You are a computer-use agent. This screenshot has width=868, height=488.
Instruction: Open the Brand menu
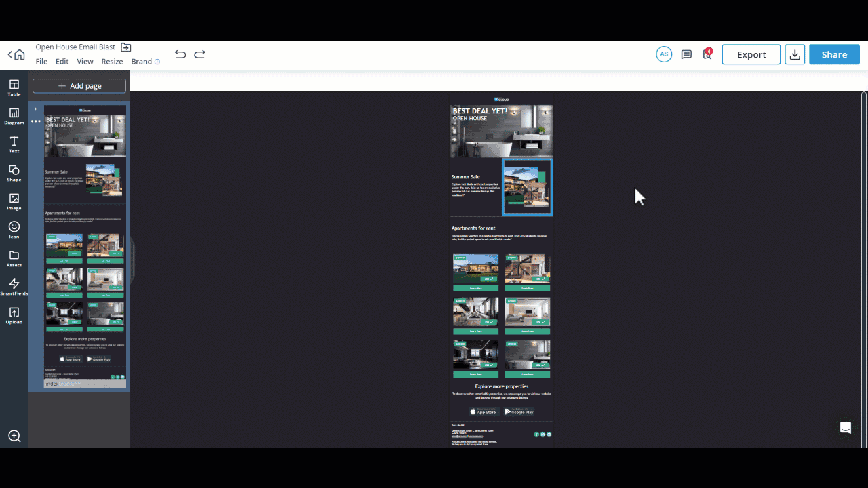pos(142,62)
